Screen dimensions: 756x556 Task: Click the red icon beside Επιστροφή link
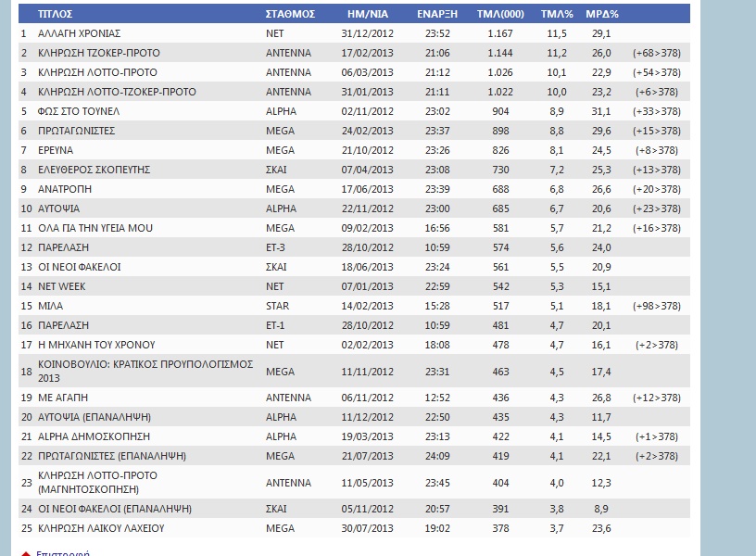[26, 553]
